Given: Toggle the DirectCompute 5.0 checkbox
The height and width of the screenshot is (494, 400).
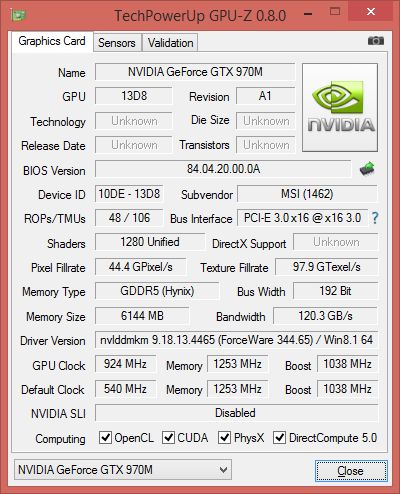Looking at the screenshot, I should [279, 437].
